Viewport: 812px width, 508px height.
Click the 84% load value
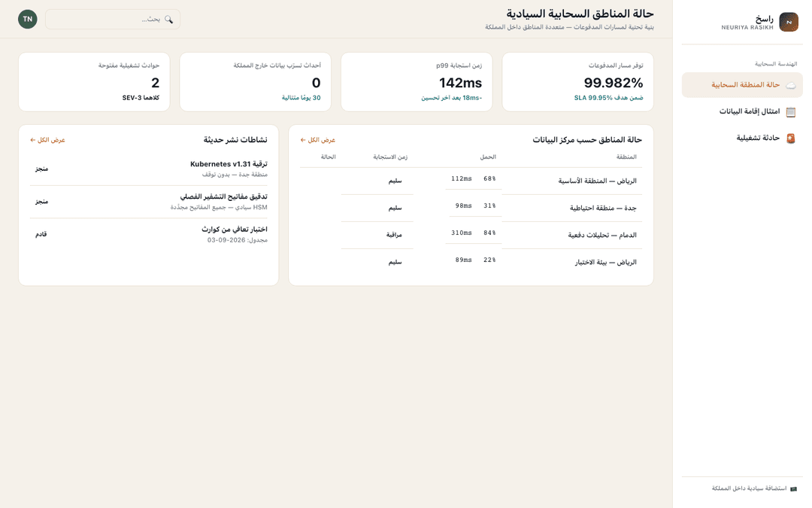pyautogui.click(x=489, y=233)
